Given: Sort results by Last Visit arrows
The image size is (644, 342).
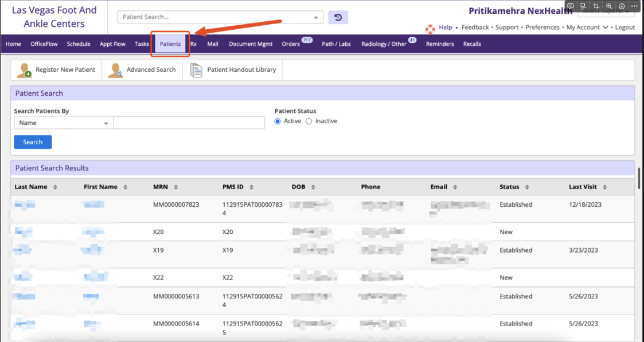Looking at the screenshot, I should [x=604, y=187].
